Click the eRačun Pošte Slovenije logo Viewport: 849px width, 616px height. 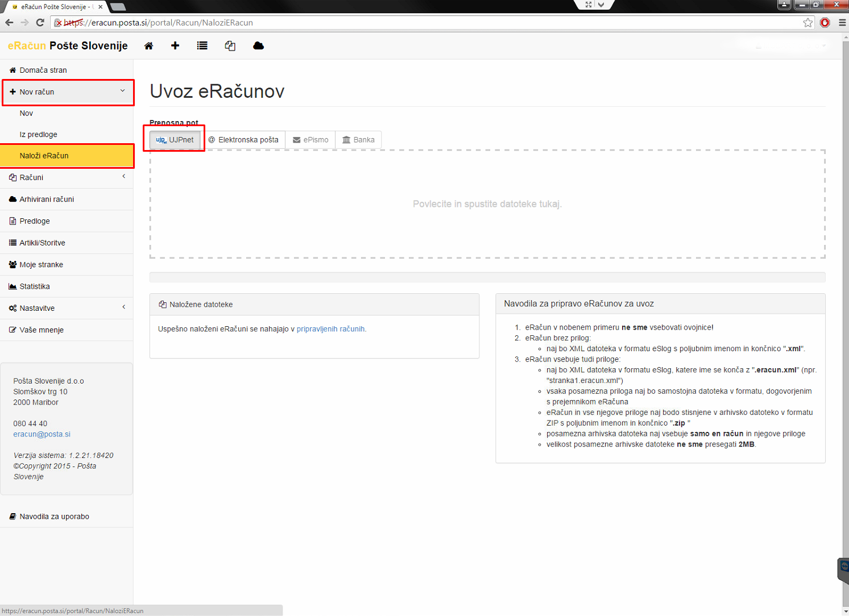(68, 46)
